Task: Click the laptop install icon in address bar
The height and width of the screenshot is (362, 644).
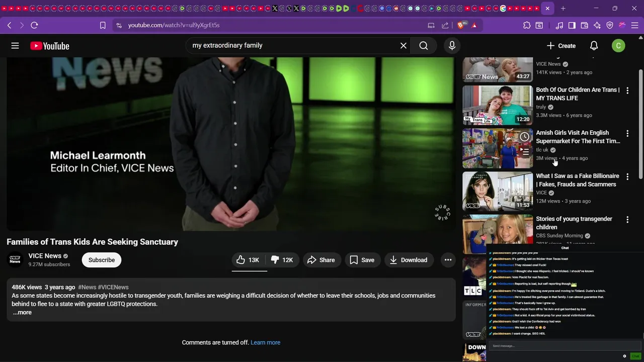Action: click(x=431, y=25)
